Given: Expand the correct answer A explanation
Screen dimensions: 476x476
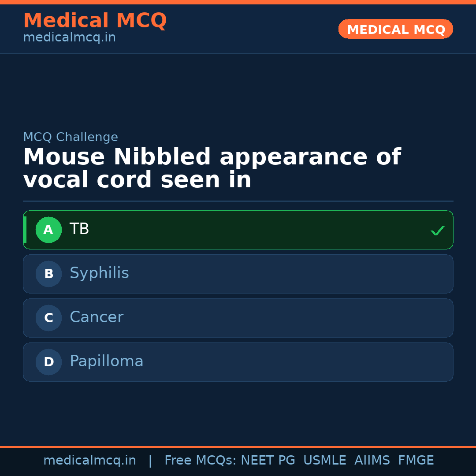Looking at the screenshot, I should [238, 230].
